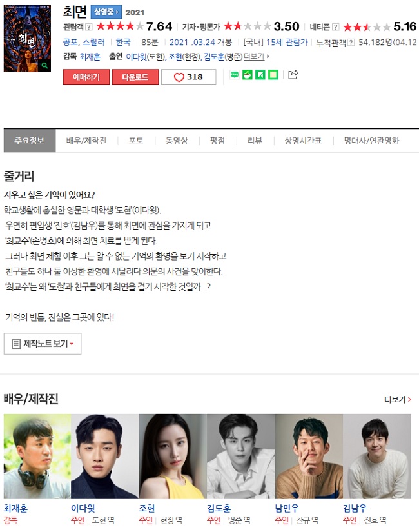Open 조현 actress profile photo
This screenshot has width=419, height=532.
pyautogui.click(x=173, y=457)
